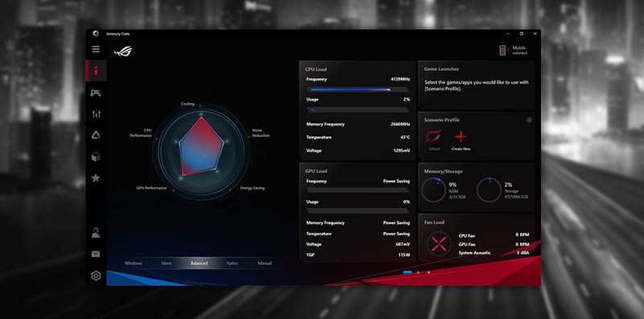
Task: Click the Game Launcher description text
Action: (477, 85)
